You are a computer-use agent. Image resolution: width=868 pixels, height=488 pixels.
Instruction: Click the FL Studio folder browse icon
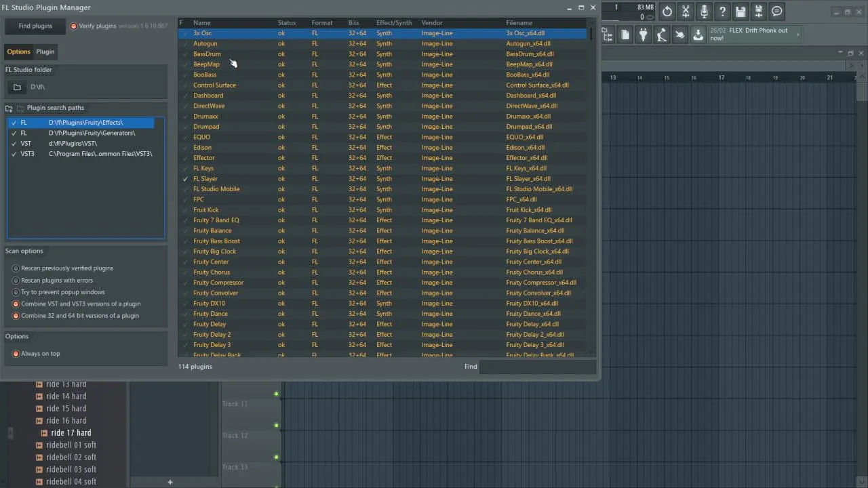coord(17,87)
